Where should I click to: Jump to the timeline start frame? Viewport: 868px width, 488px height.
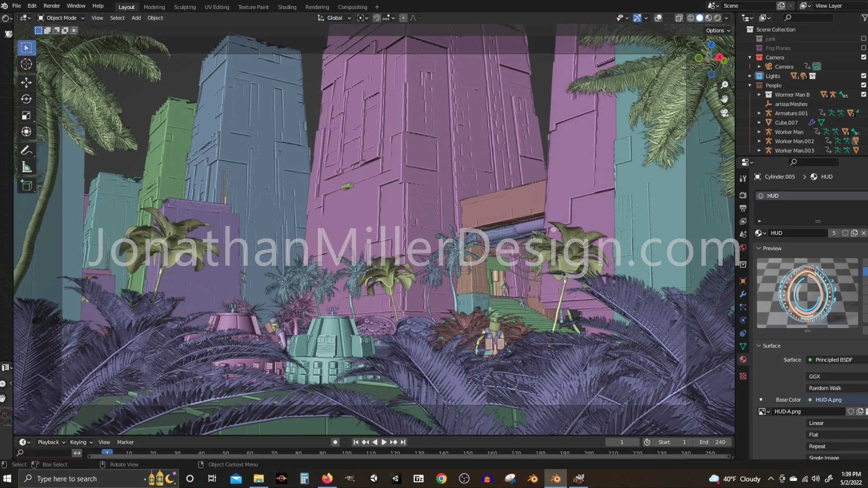pos(356,442)
